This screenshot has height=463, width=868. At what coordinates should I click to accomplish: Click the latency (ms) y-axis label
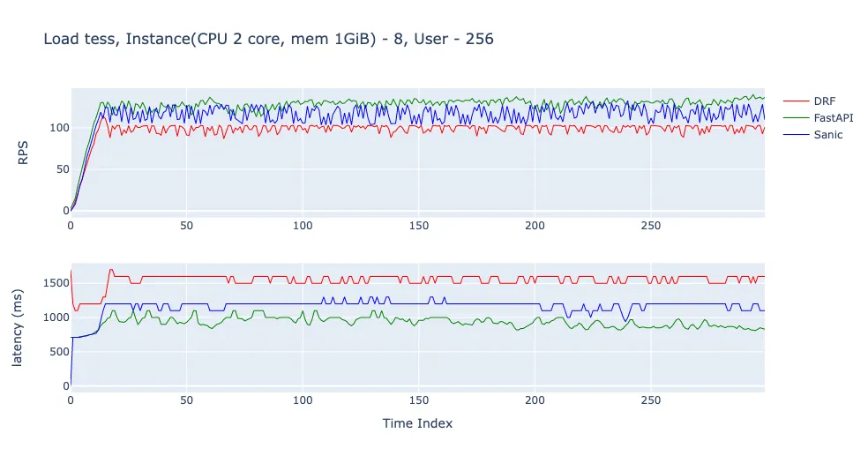click(17, 327)
